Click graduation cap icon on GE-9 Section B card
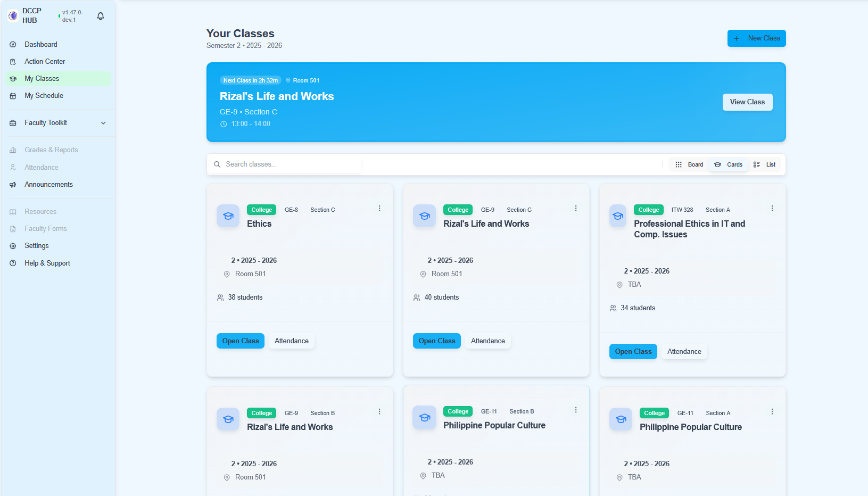 228,419
